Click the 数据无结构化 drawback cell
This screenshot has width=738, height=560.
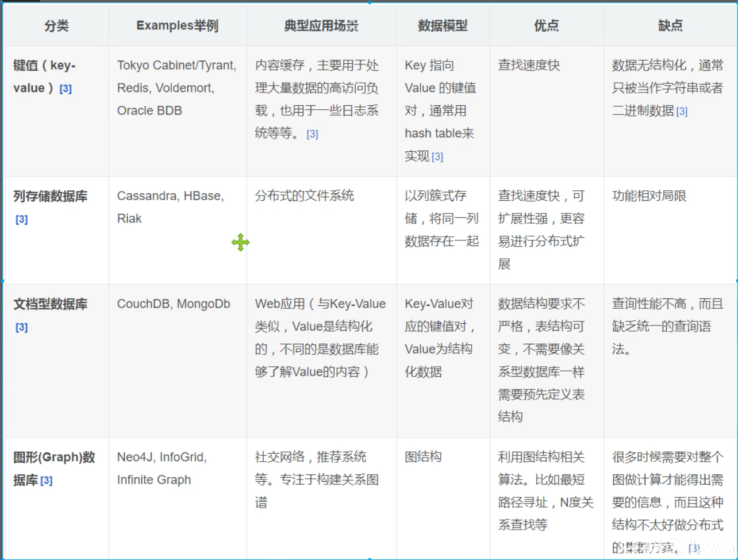(x=670, y=111)
